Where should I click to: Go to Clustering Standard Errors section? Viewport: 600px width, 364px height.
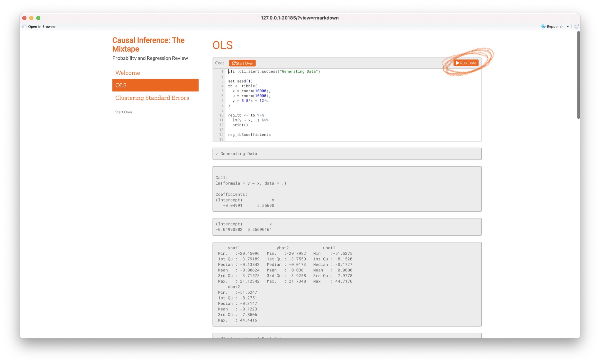pyautogui.click(x=152, y=98)
